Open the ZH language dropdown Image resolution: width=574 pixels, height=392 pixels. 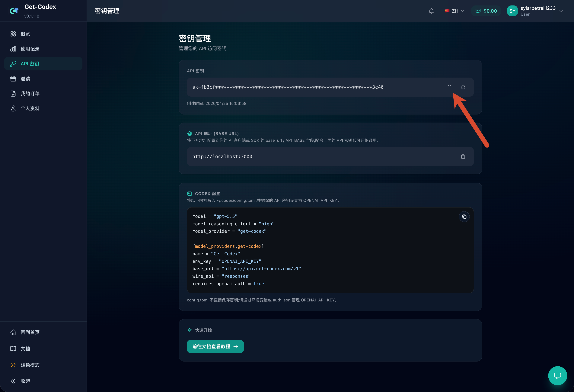tap(454, 11)
